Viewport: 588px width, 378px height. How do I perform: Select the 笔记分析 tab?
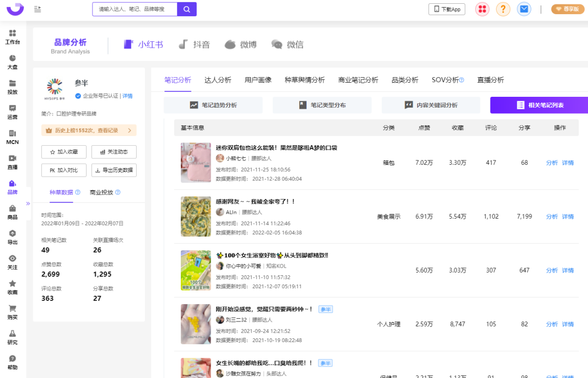point(177,80)
